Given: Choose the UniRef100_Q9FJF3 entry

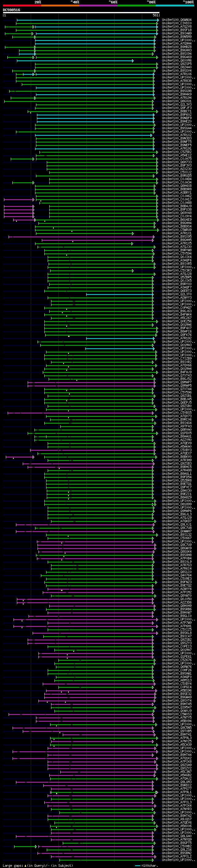Looking at the screenshot, I should 177,108.
